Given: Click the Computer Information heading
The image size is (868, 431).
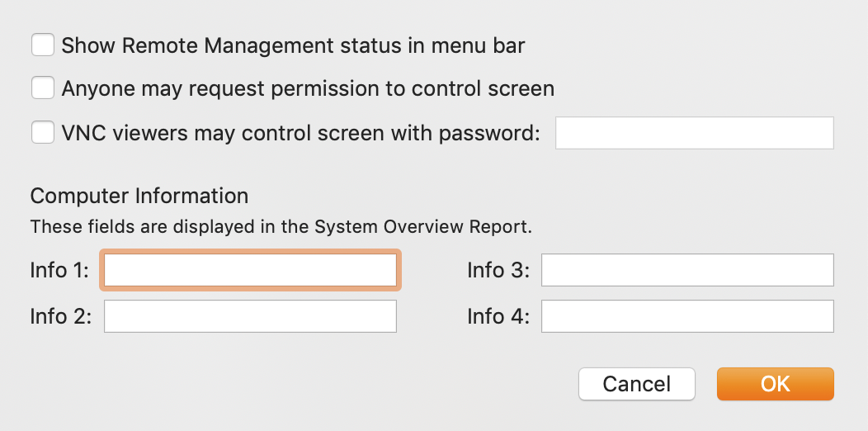Looking at the screenshot, I should (139, 196).
